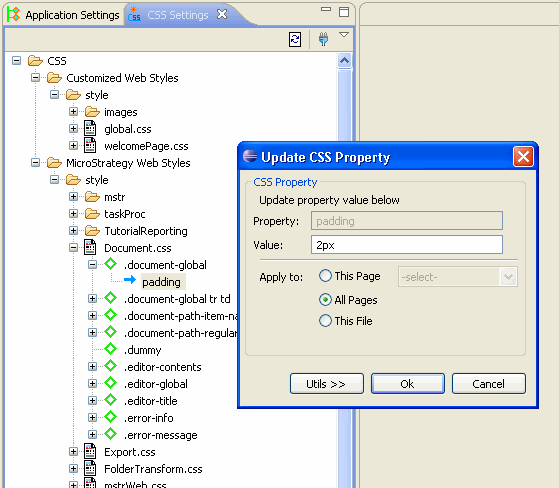This screenshot has height=488, width=559.
Task: Click the global.css file icon
Action: point(90,128)
